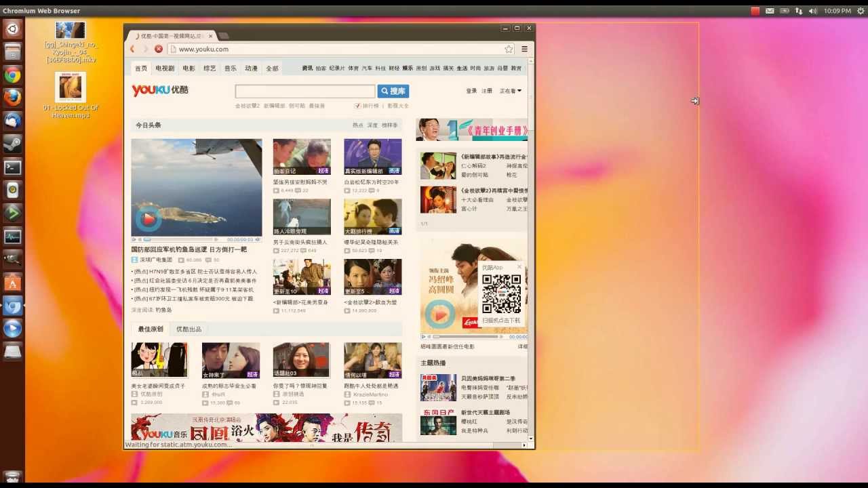Select the 首页 navigation tab
The image size is (868, 488).
[141, 68]
